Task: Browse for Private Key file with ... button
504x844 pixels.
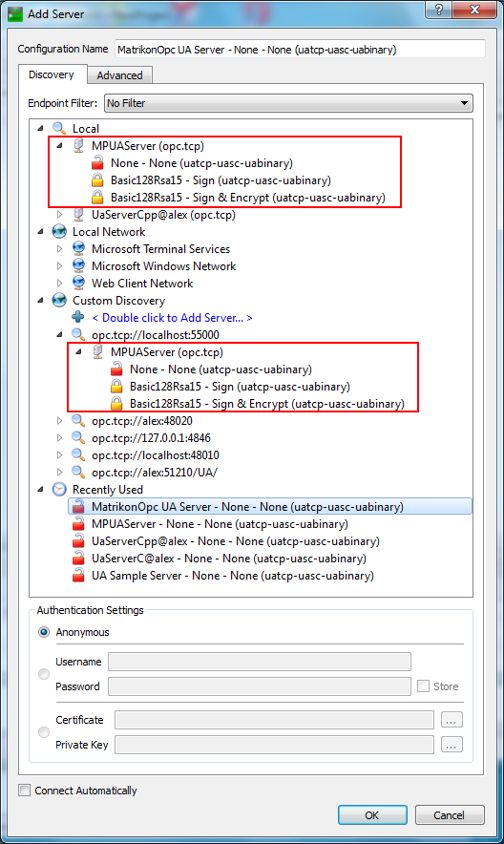Action: coord(451,745)
